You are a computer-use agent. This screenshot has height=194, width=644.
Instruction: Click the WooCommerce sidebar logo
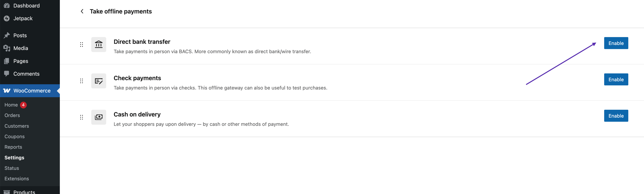(x=7, y=91)
